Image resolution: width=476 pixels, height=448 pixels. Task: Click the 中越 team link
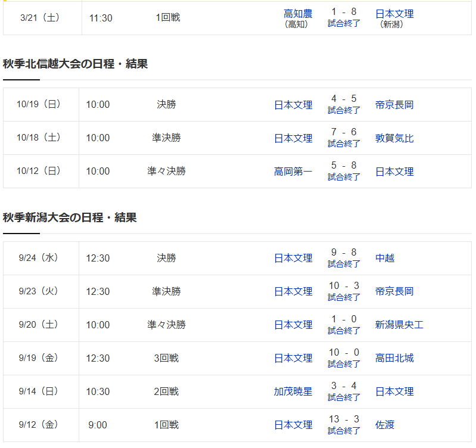[x=385, y=259]
